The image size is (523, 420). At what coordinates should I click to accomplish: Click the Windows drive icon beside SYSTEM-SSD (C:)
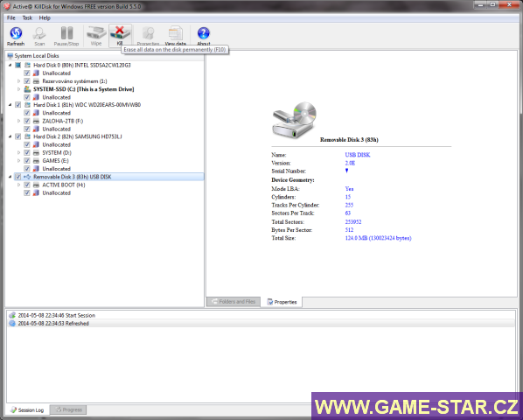[27, 89]
